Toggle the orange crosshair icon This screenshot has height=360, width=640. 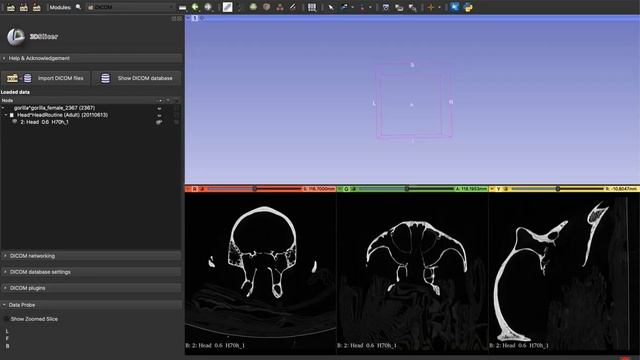[x=431, y=7]
